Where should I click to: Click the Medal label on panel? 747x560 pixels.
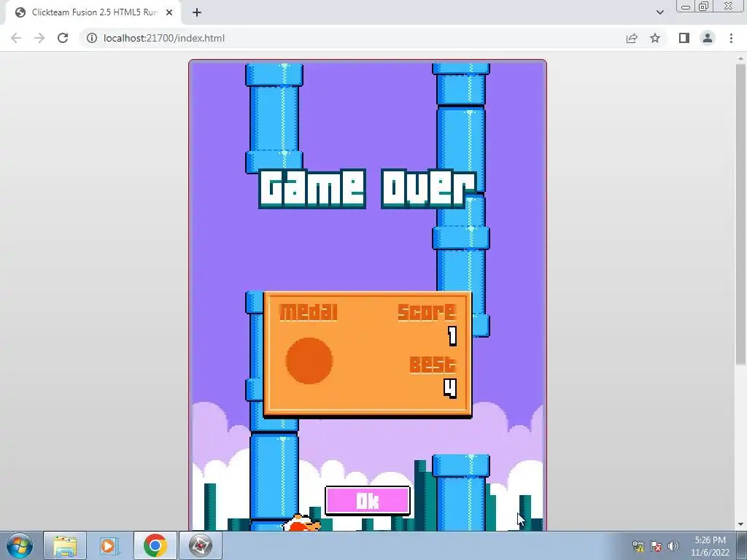click(x=309, y=312)
